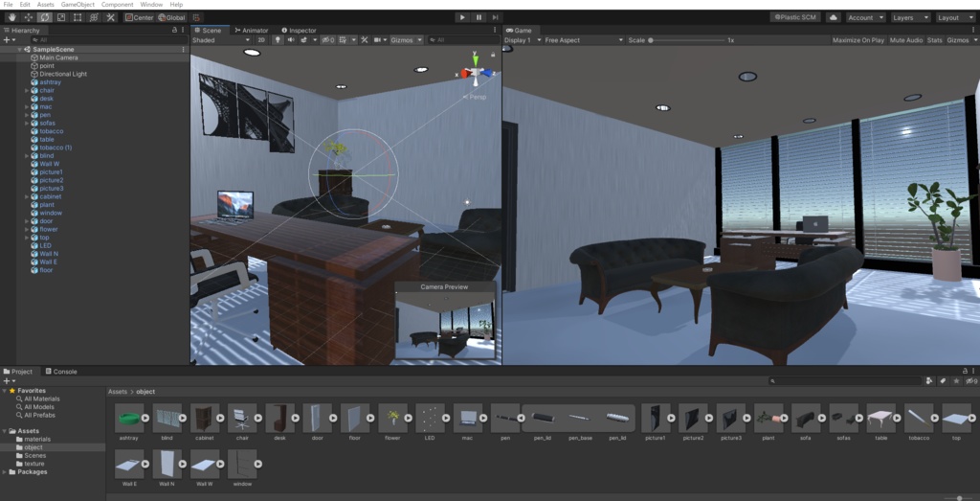Toggle scene effects icon
The width and height of the screenshot is (980, 501).
(x=303, y=40)
